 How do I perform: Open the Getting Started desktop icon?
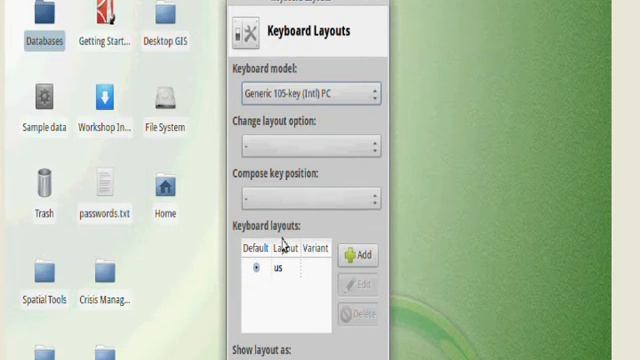[x=105, y=12]
